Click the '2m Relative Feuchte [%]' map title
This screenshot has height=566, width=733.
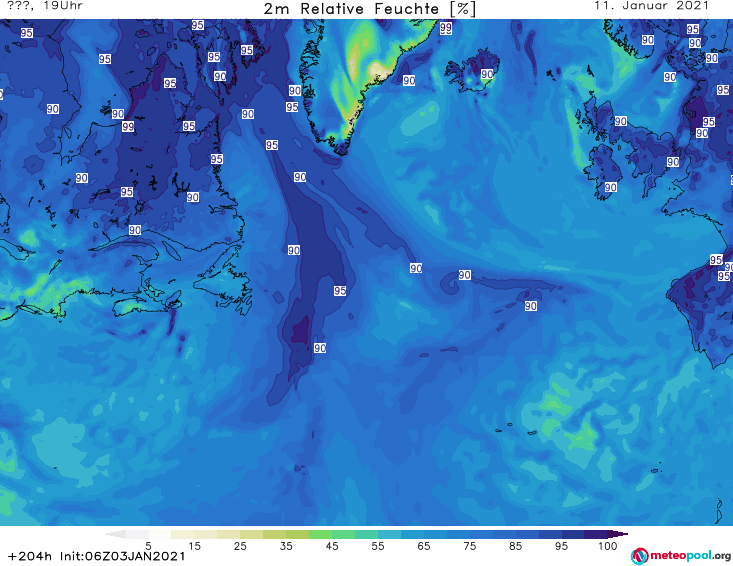[370, 9]
